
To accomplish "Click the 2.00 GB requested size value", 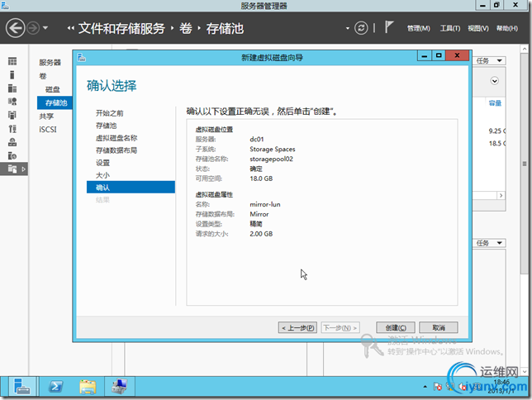I will click(x=261, y=234).
